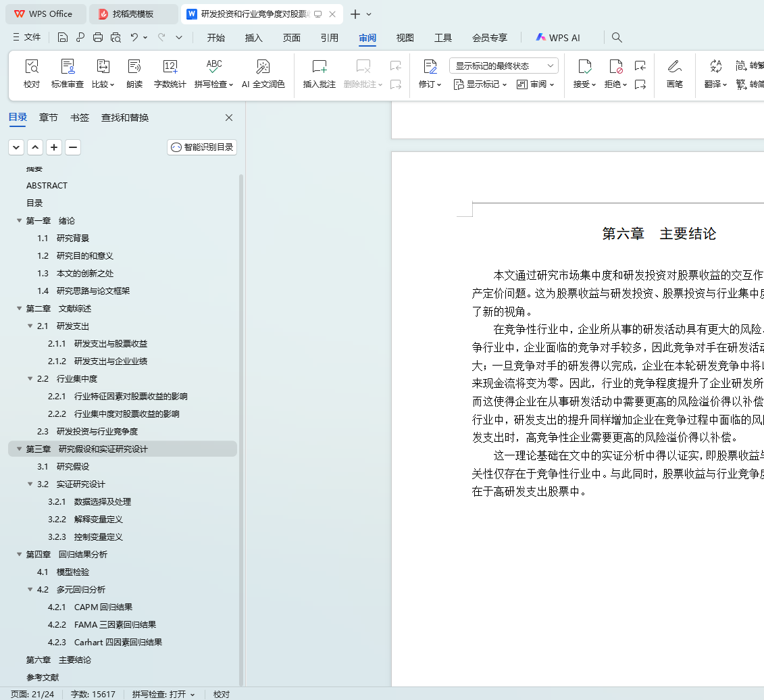The image size is (764, 700).
Task: Open the 插入 ribbon tab
Action: click(x=253, y=38)
